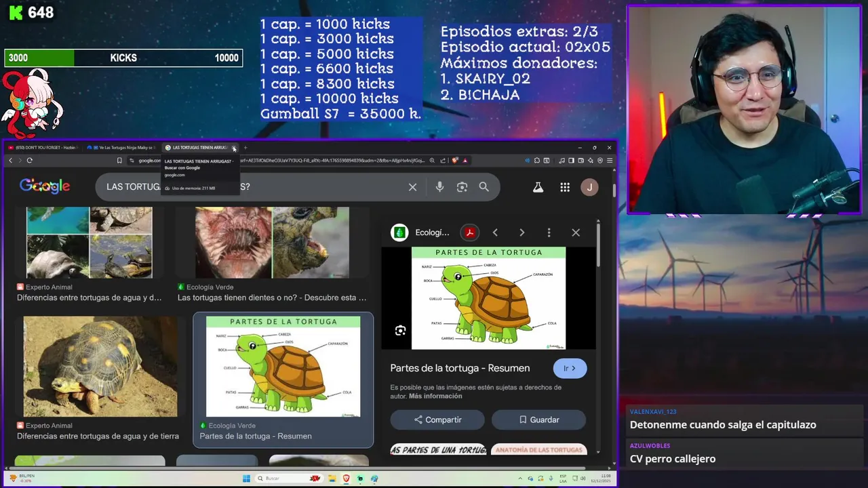The image size is (868, 488).
Task: Open Brave browser from taskbar
Action: (x=347, y=479)
